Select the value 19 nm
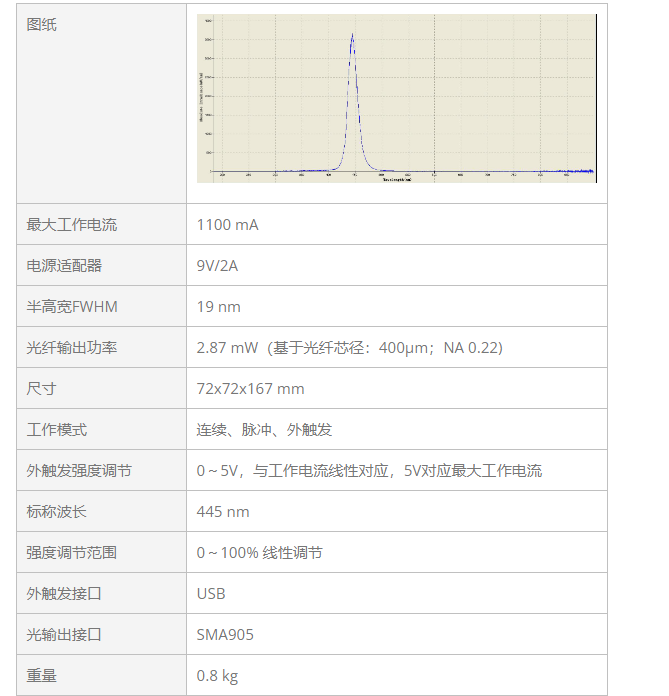669x696 pixels. 218,307
